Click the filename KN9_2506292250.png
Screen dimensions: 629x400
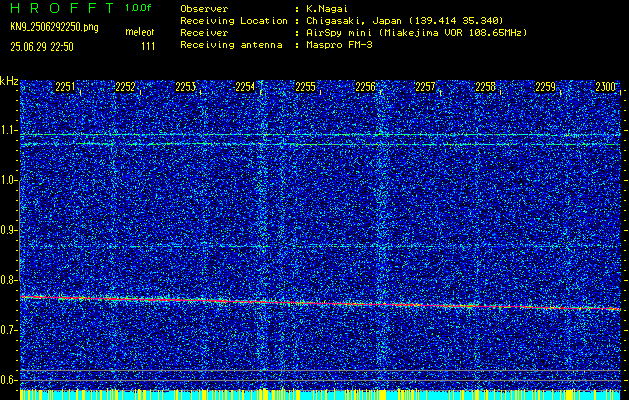54,27
